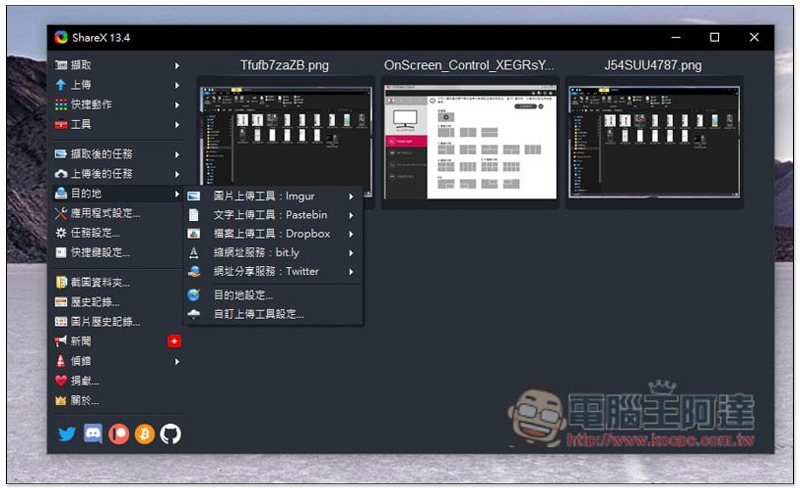
Task: Open the Patreon icon link
Action: (x=118, y=434)
